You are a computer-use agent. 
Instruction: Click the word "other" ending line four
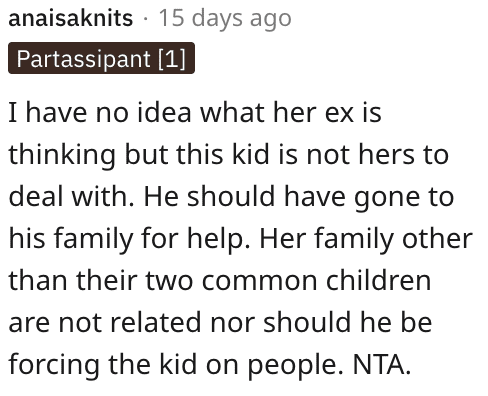coord(437,239)
